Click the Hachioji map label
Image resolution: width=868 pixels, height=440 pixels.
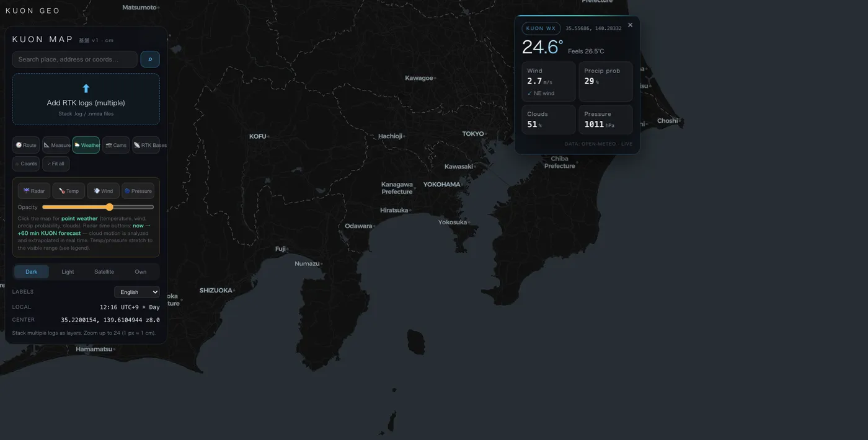[391, 136]
